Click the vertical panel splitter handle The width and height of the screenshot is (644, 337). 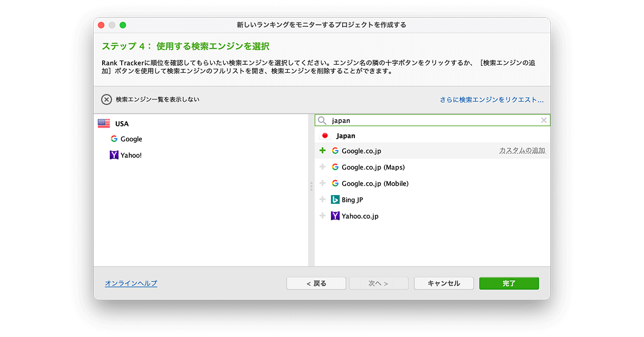pos(311,187)
